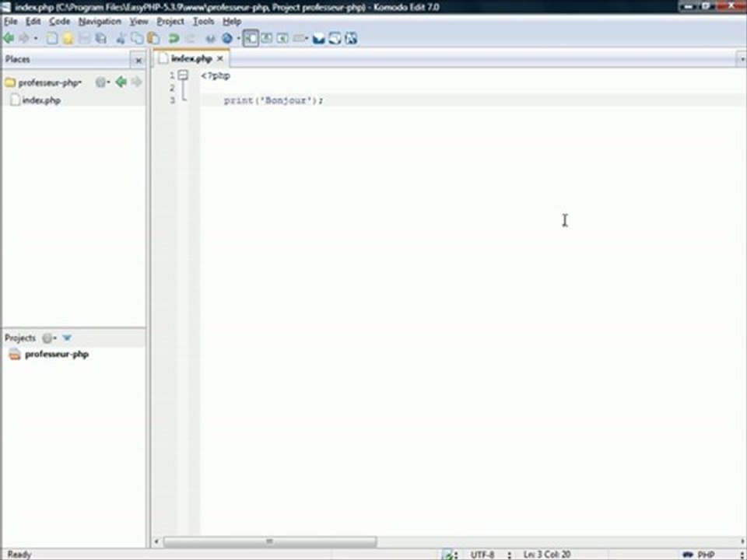Click the last toolbar icon on the right
The height and width of the screenshot is (560, 747).
351,38
